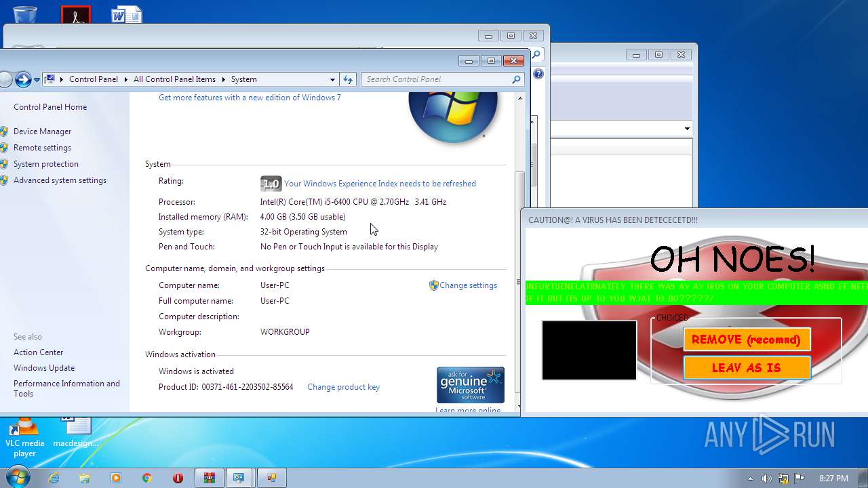The image size is (868, 488).
Task: Click the scroll up arrow in System window
Action: (x=520, y=98)
